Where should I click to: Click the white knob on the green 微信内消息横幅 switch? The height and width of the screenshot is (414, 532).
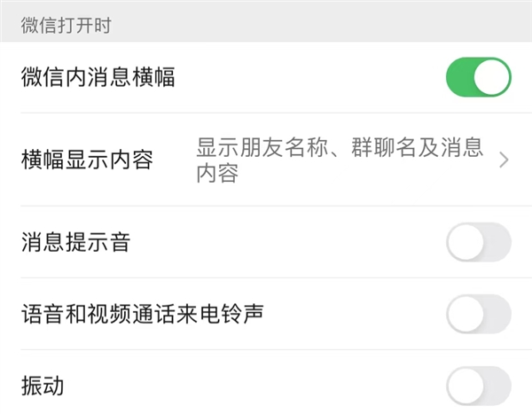tap(493, 77)
